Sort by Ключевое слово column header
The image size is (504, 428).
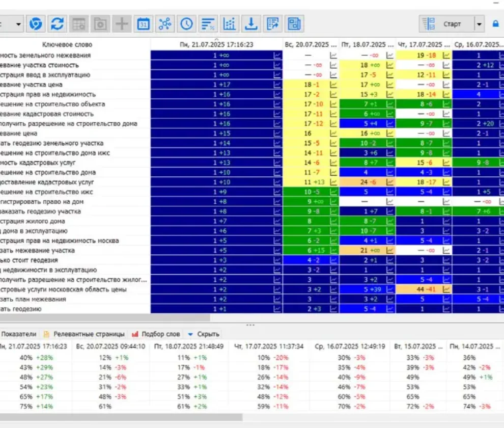67,44
